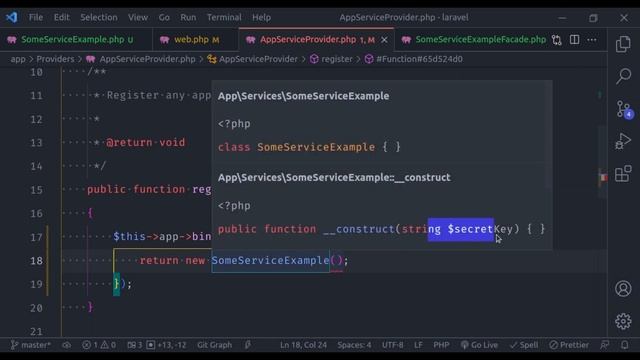Close the AppServiceProvider.php tab
Screen dimensions: 640x360
(384, 40)
